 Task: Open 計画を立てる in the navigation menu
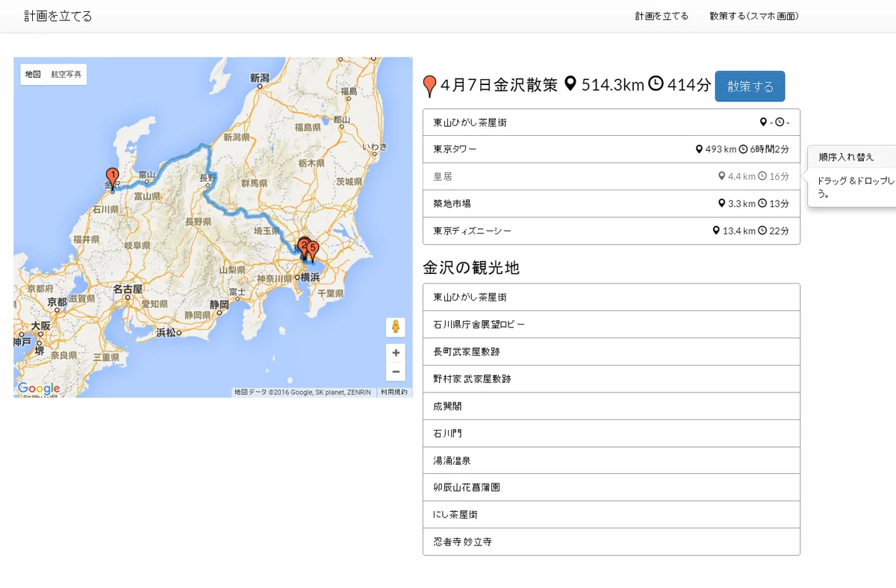click(x=662, y=16)
